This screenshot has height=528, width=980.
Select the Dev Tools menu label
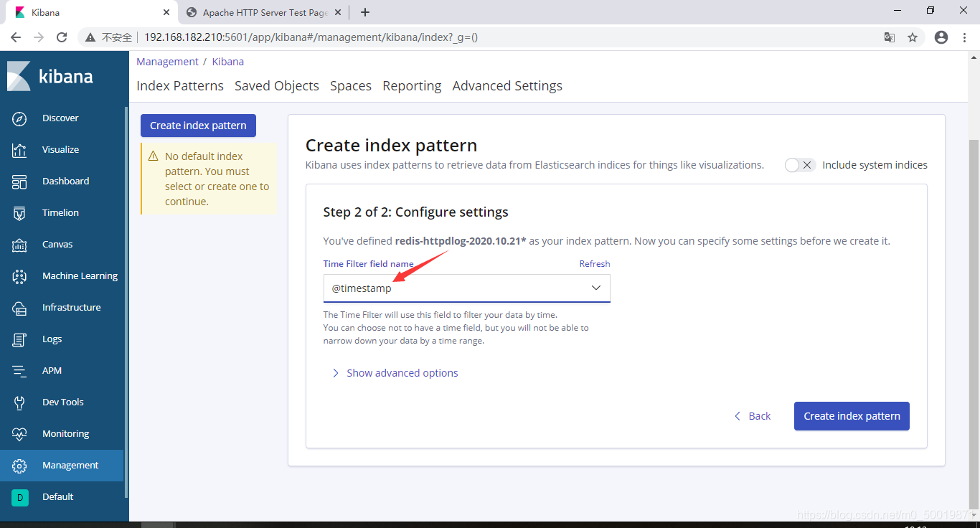(x=63, y=402)
